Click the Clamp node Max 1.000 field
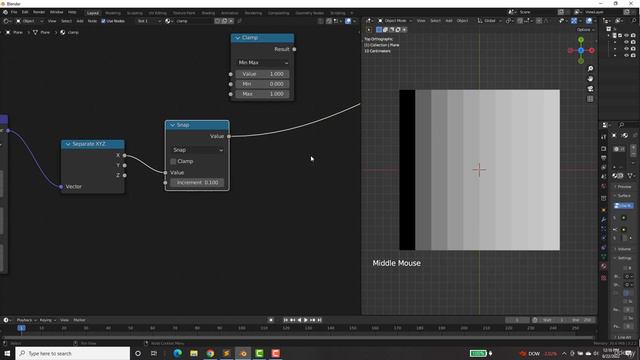The height and width of the screenshot is (360, 640). coord(262,94)
